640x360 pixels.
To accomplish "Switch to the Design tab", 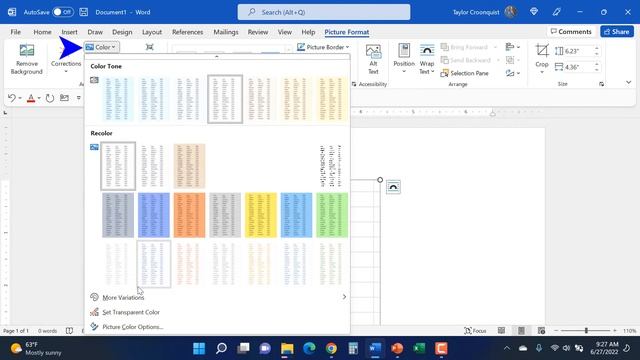I will tap(122, 32).
